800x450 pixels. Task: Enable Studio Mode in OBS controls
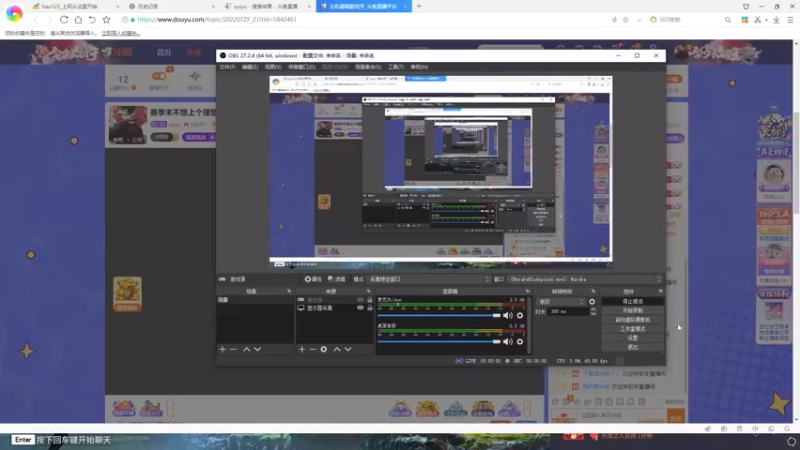click(x=633, y=329)
